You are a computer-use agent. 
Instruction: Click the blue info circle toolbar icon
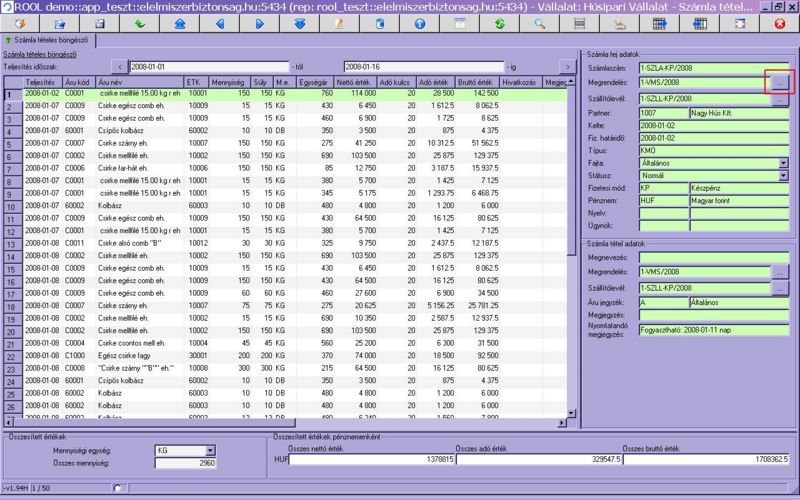419,23
